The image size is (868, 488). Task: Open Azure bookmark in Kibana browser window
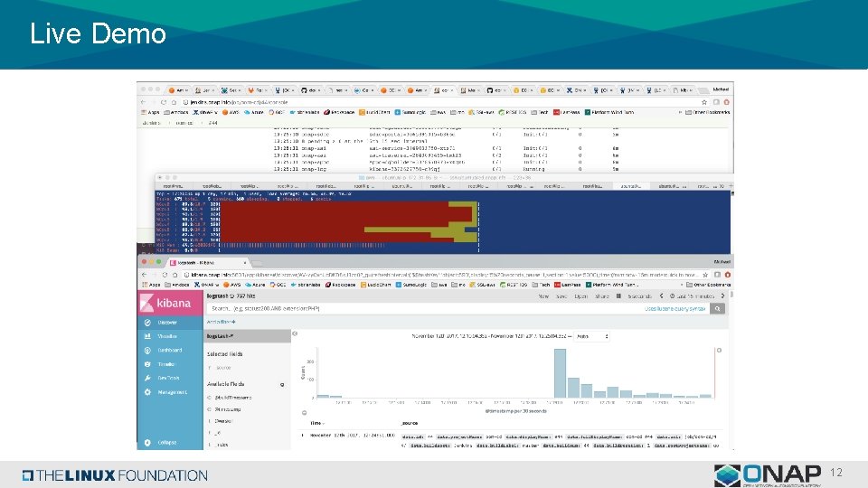[255, 285]
